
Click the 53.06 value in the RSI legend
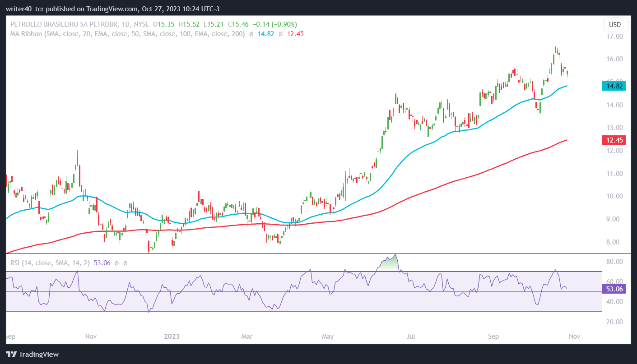[x=102, y=263]
